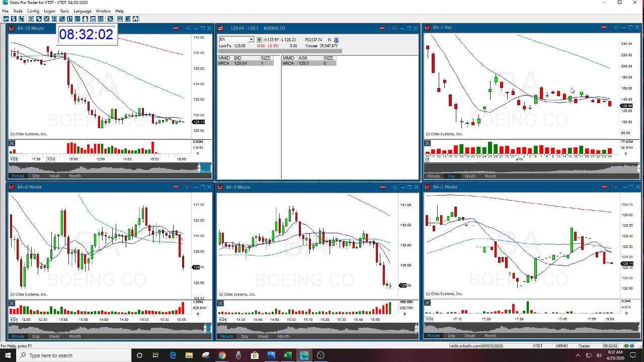
Task: Show hidden system tray icons chevron
Action: 577,355
